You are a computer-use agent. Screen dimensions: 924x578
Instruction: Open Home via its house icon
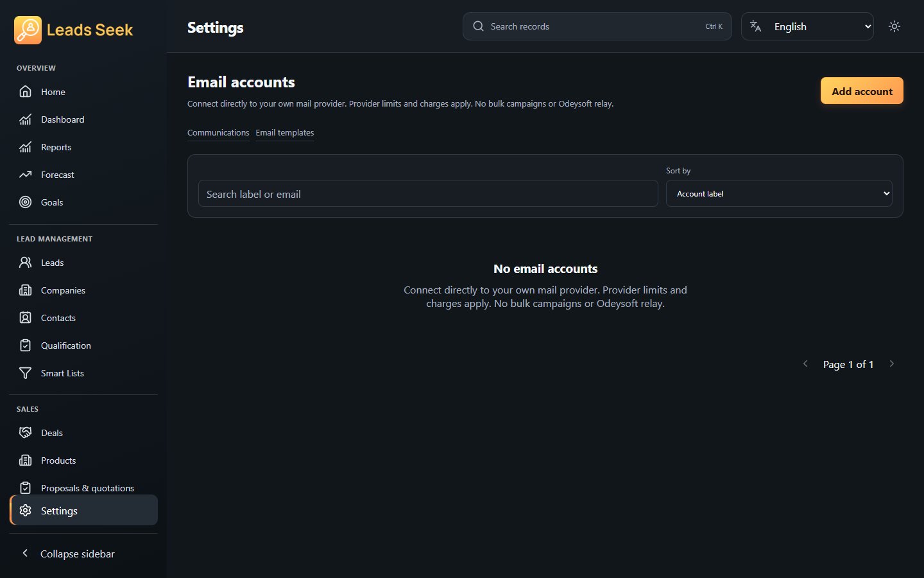coord(25,92)
